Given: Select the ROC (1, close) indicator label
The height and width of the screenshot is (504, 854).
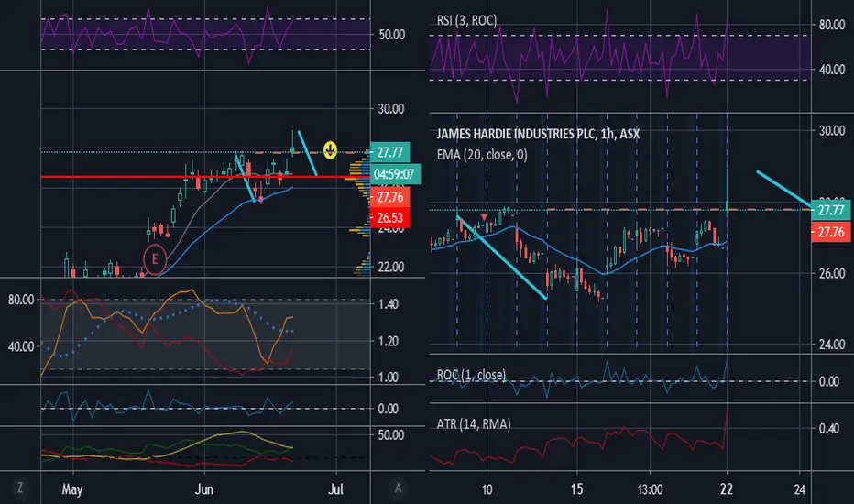Looking at the screenshot, I should tap(471, 375).
